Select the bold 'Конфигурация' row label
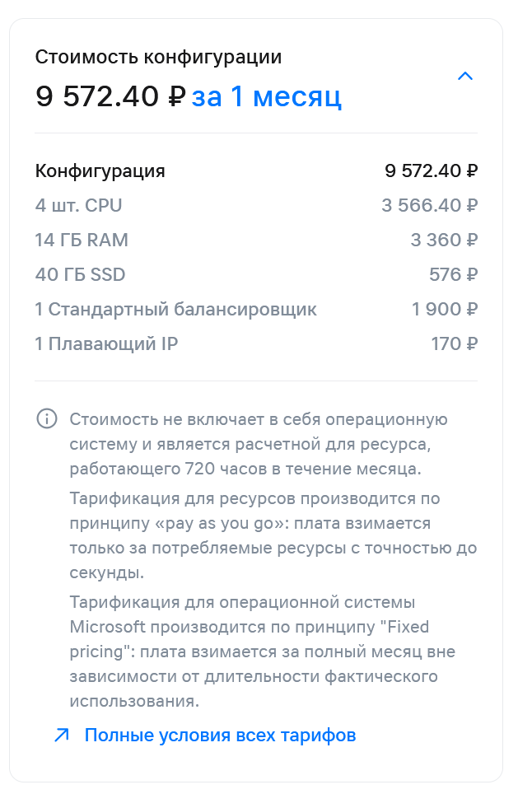Image resolution: width=532 pixels, height=794 pixels. (x=100, y=171)
